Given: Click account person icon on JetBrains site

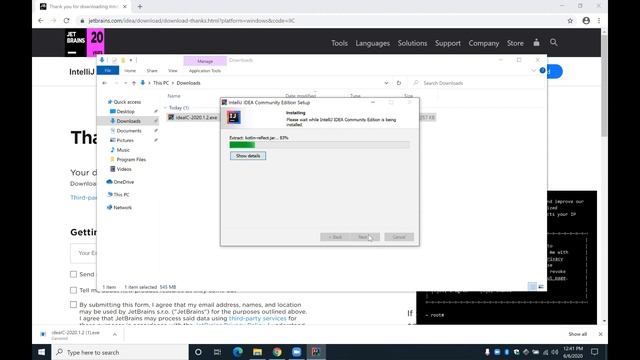Looking at the screenshot, I should (536, 42).
